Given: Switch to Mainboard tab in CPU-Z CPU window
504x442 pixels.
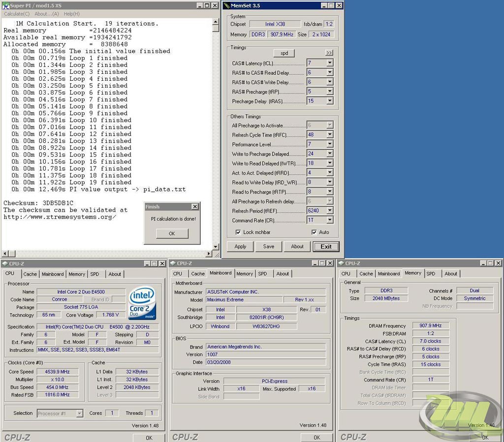Looking at the screenshot, I should (53, 274).
